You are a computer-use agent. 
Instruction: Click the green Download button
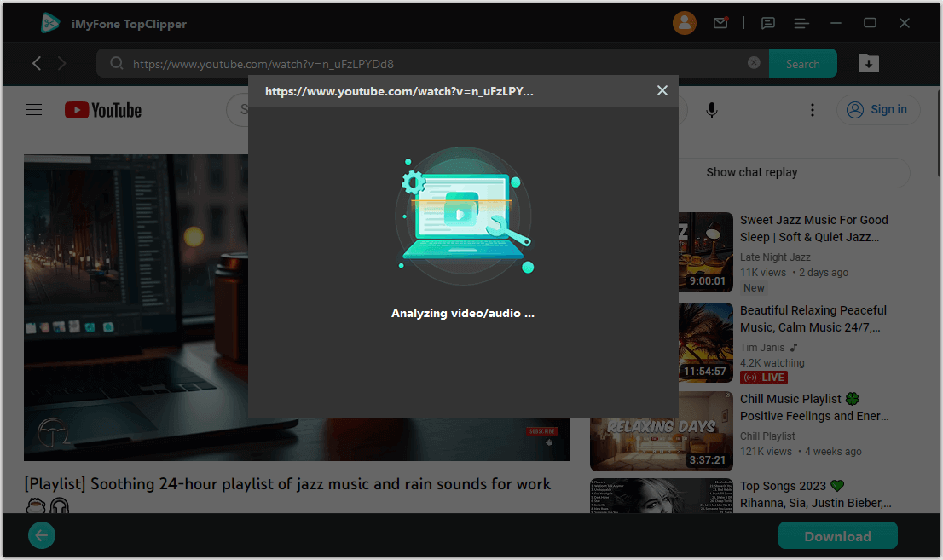pyautogui.click(x=837, y=536)
